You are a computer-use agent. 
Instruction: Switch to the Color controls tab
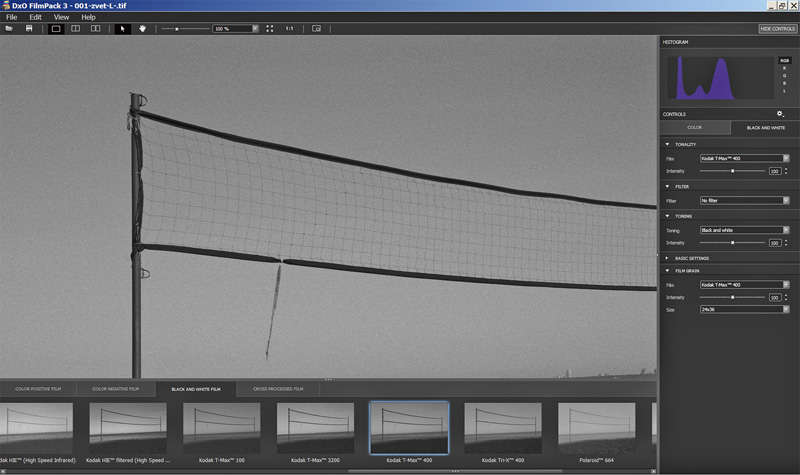pyautogui.click(x=694, y=128)
